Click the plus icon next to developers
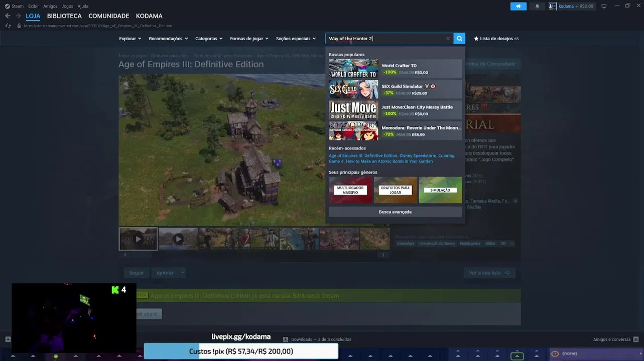 tap(516, 201)
